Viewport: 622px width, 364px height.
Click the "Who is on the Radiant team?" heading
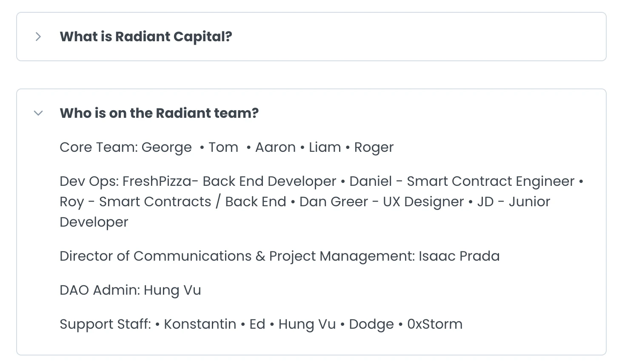click(159, 113)
